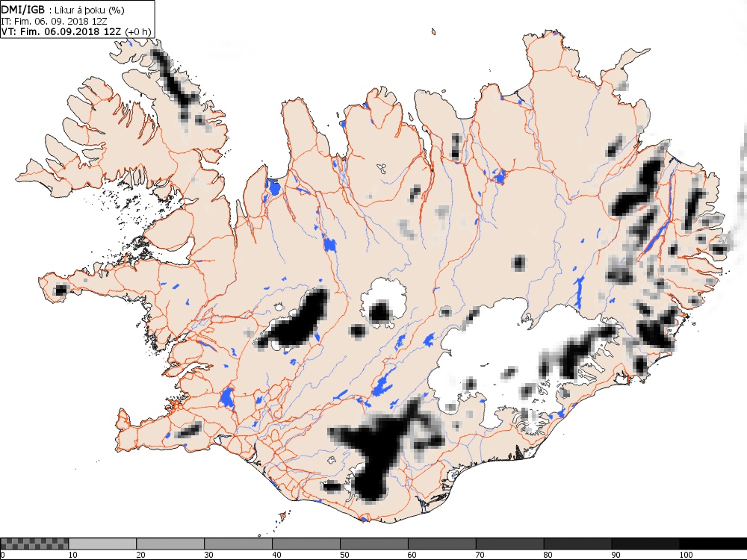Image resolution: width=747 pixels, height=560 pixels.
Task: Select the 20–30 percent legend swatch
Action: point(170,544)
